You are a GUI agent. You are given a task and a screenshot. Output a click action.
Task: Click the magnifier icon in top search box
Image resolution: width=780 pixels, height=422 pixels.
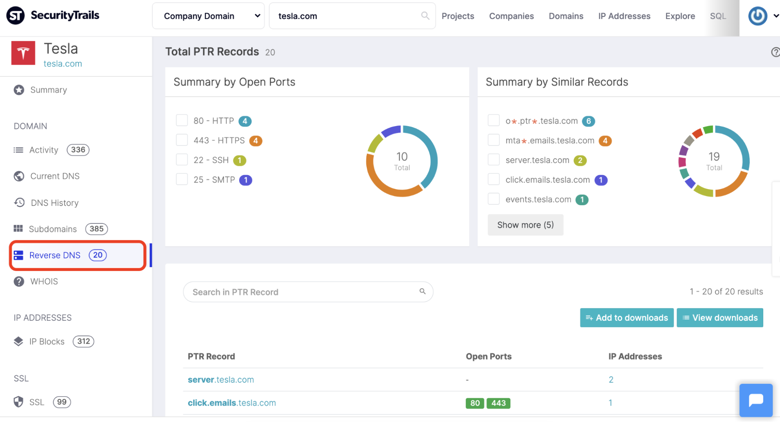tap(425, 15)
